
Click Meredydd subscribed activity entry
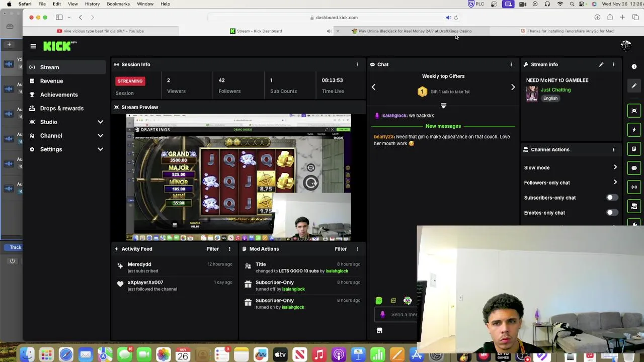point(175,267)
